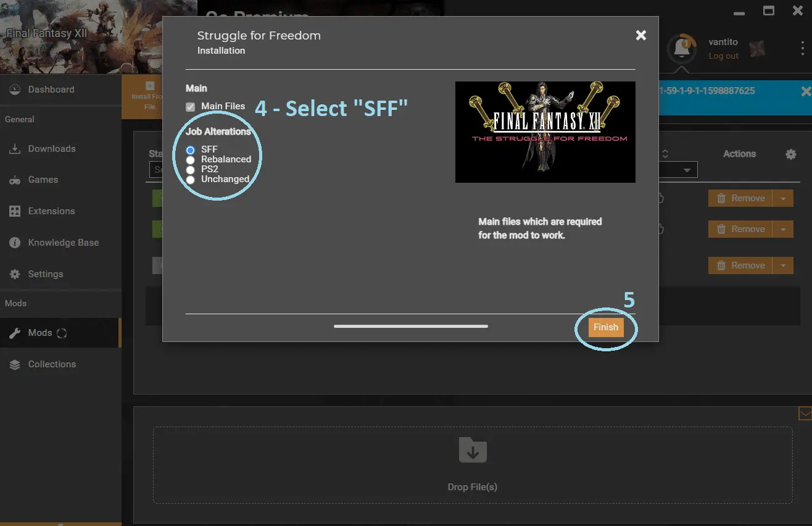812x526 pixels.
Task: Select the PS2 radio option
Action: [x=191, y=170]
